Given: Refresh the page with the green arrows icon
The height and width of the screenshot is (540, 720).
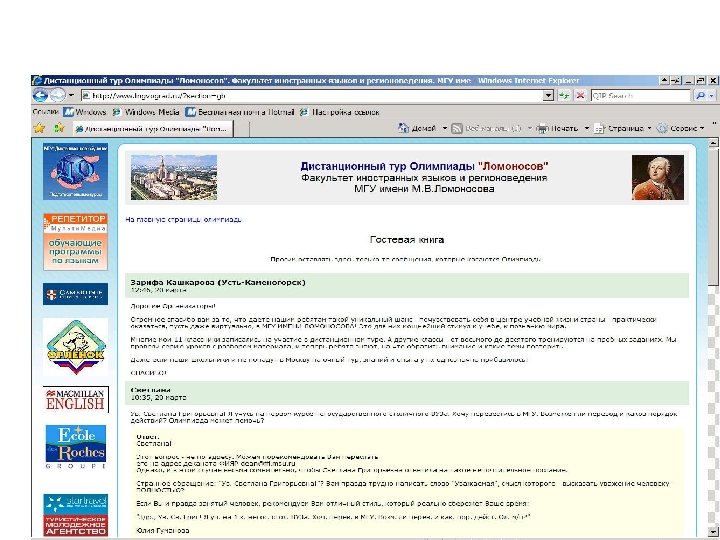Looking at the screenshot, I should pos(563,96).
